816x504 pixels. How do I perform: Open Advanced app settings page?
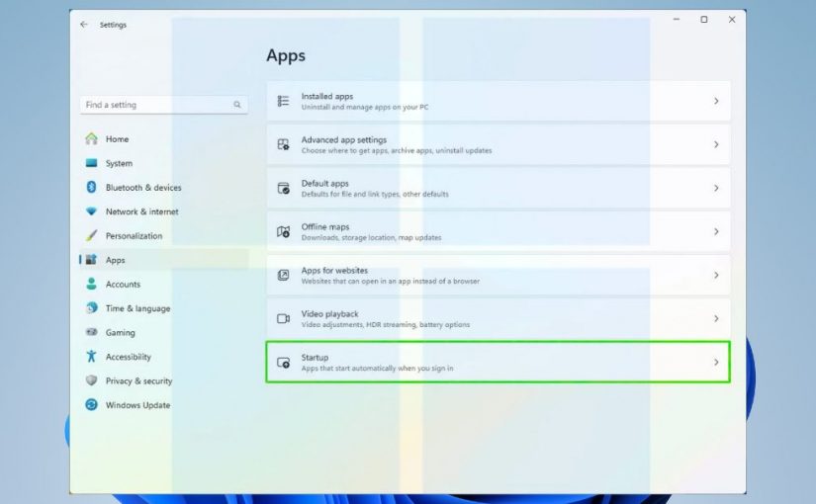(499, 144)
